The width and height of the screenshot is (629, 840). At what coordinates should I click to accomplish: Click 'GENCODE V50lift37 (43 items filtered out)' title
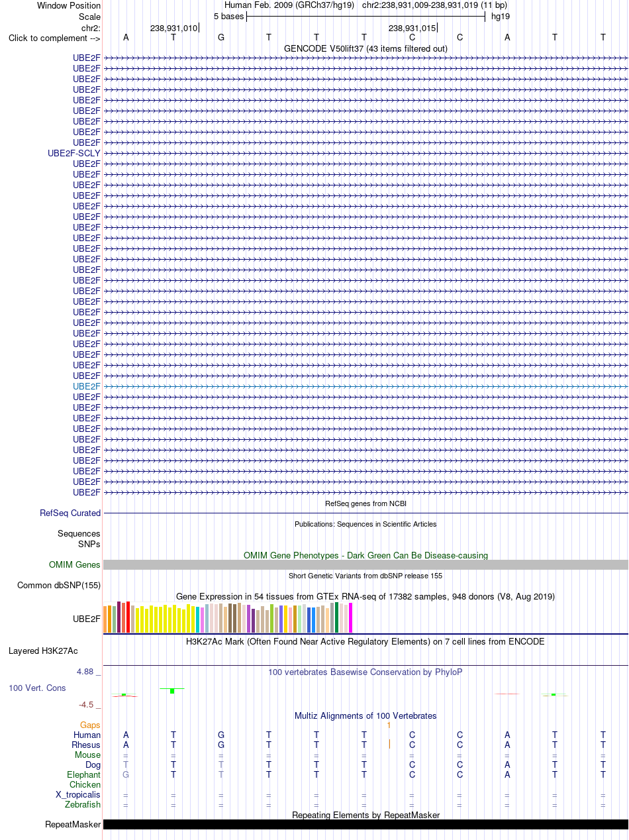(x=365, y=48)
